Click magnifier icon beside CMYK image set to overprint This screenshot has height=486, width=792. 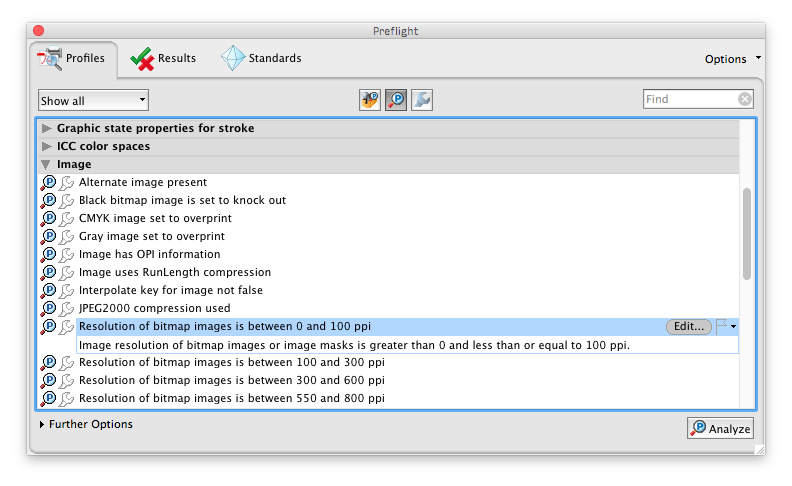tap(48, 218)
